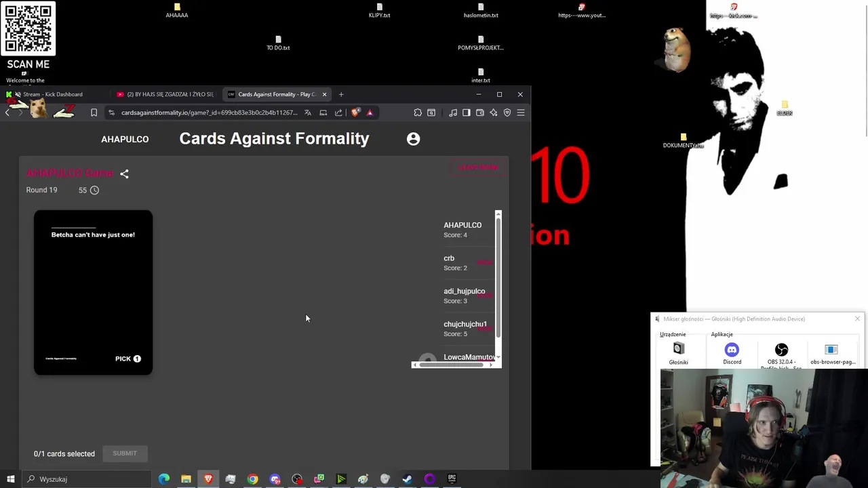Bookmark this page in browser
The height and width of the screenshot is (488, 868).
pyautogui.click(x=94, y=113)
